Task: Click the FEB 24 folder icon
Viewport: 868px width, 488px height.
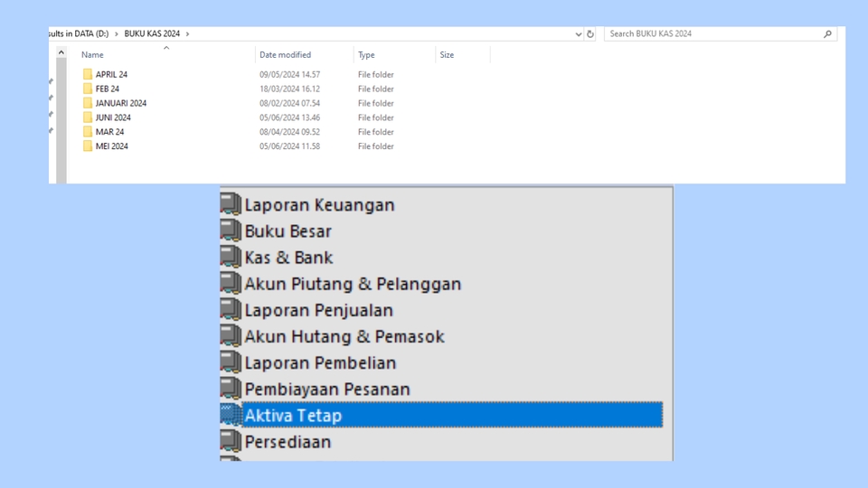Action: pyautogui.click(x=88, y=89)
